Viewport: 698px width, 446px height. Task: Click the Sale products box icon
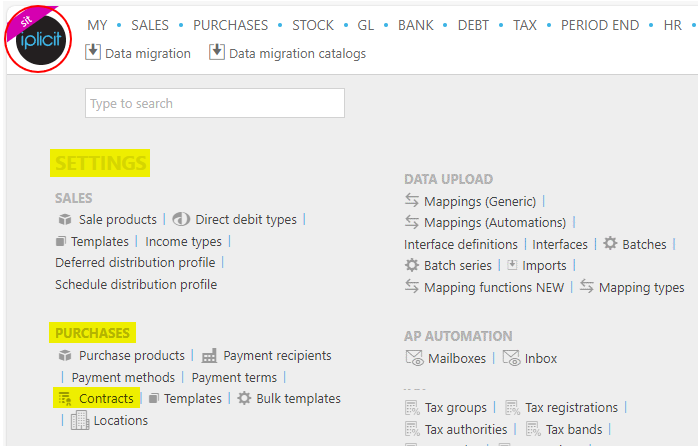(x=65, y=219)
